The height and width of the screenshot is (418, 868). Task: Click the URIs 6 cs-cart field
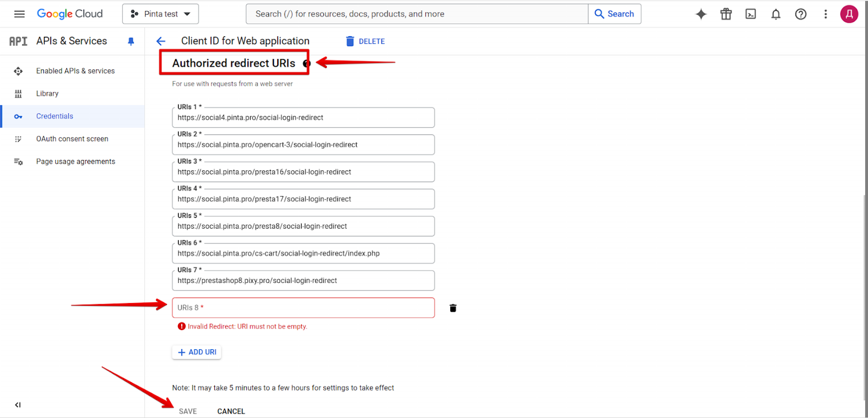(x=303, y=253)
